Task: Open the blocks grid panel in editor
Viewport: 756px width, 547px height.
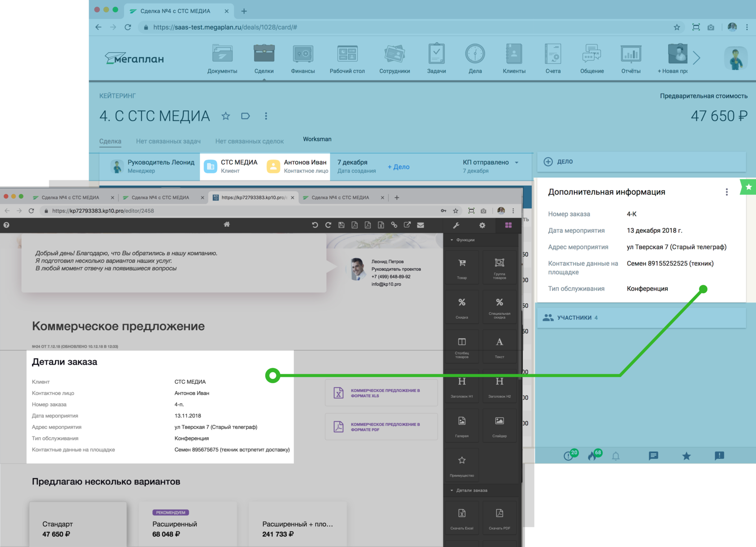Action: [508, 225]
